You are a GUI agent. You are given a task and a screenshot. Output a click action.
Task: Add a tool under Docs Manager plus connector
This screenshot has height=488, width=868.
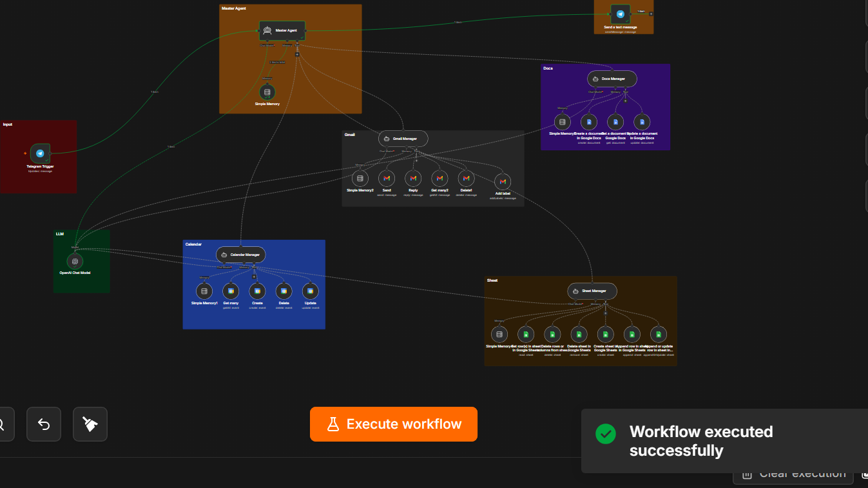point(625,101)
